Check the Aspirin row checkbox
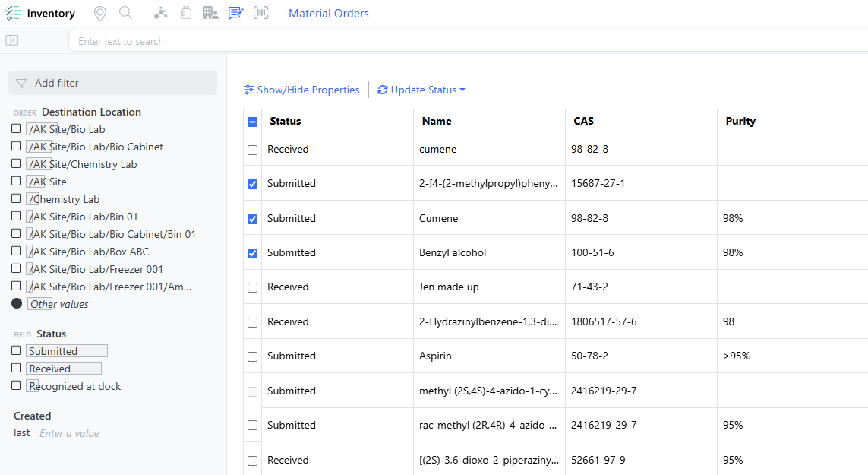Image resolution: width=868 pixels, height=475 pixels. 252,357
